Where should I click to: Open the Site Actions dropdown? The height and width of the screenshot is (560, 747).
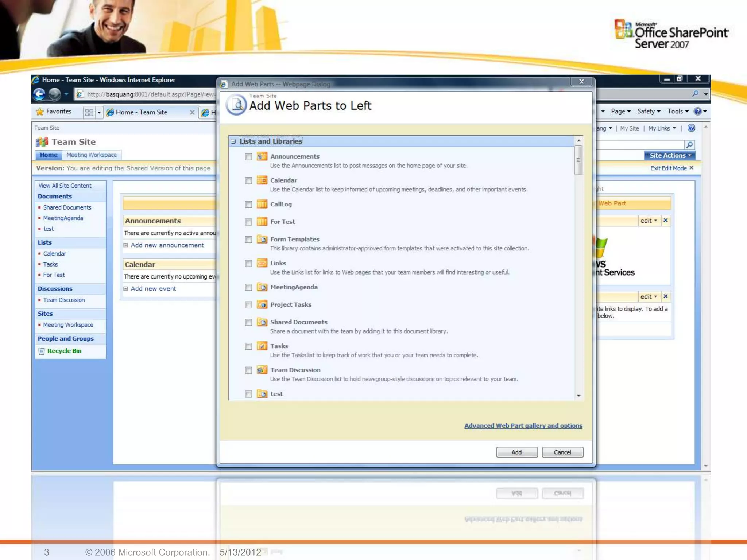click(x=670, y=155)
